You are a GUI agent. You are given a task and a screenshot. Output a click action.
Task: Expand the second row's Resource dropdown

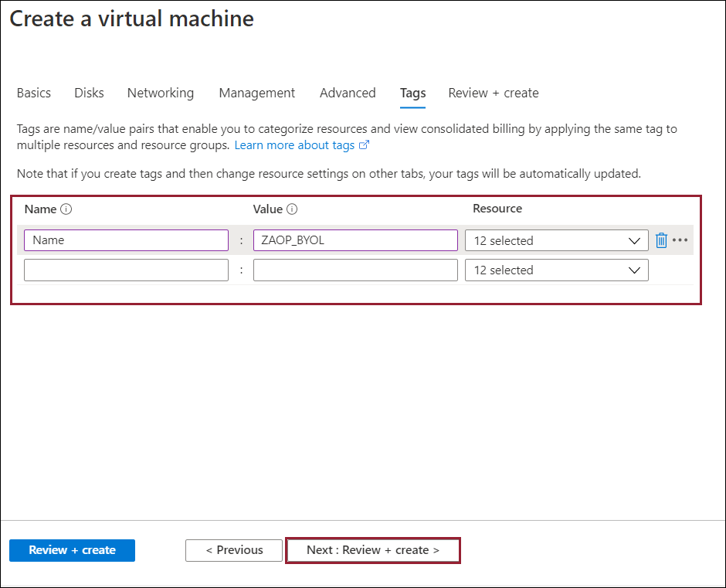556,270
